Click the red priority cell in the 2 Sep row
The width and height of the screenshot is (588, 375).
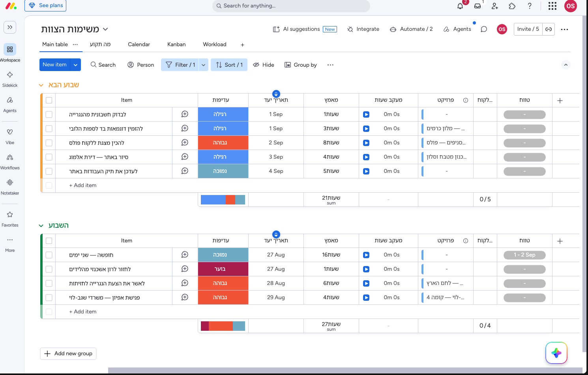(223, 143)
